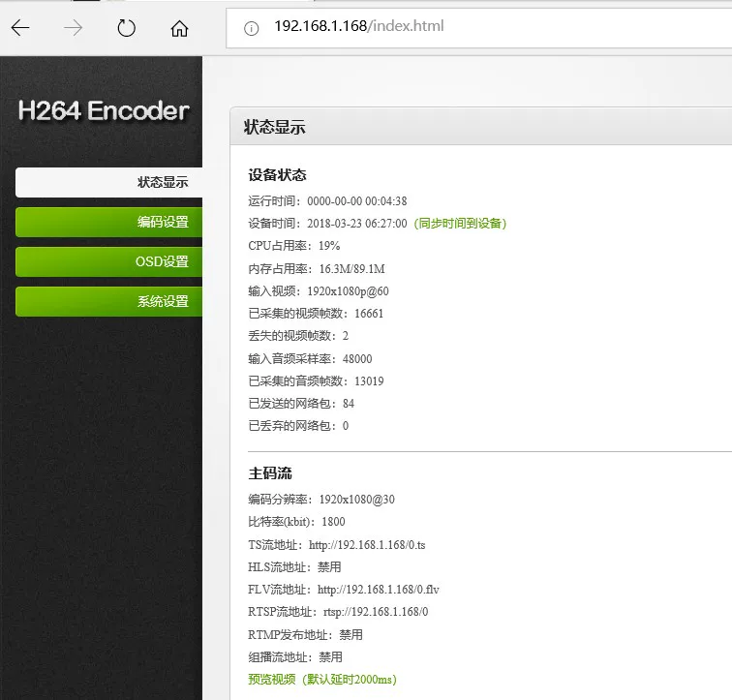Screen dimensions: 732x700
Task: Go back with the browser back arrow
Action: (x=20, y=28)
